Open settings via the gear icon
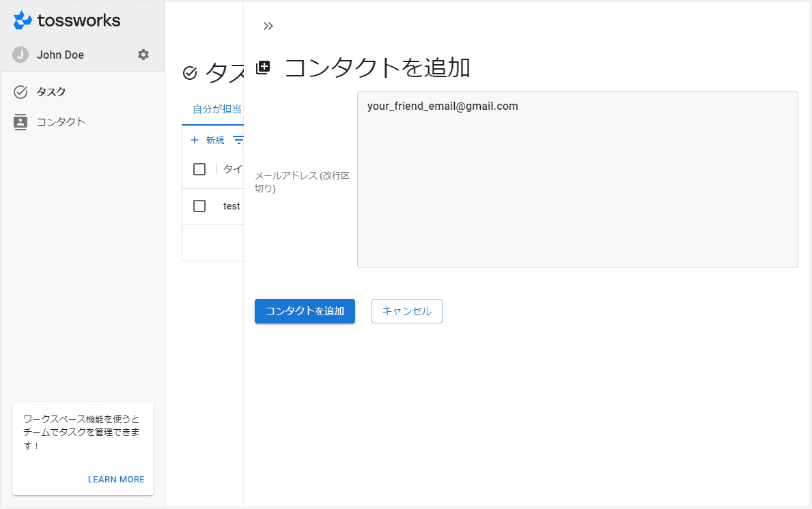This screenshot has width=812, height=509. pos(143,55)
